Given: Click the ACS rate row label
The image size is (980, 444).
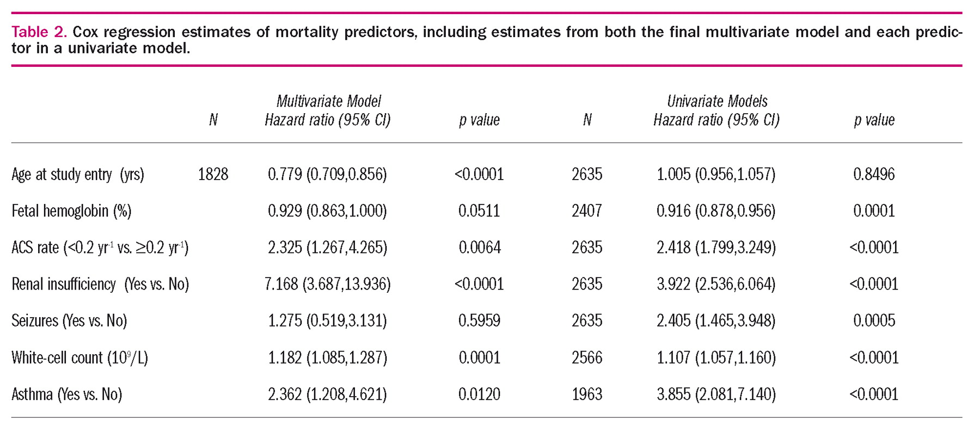Looking at the screenshot, I should (100, 248).
